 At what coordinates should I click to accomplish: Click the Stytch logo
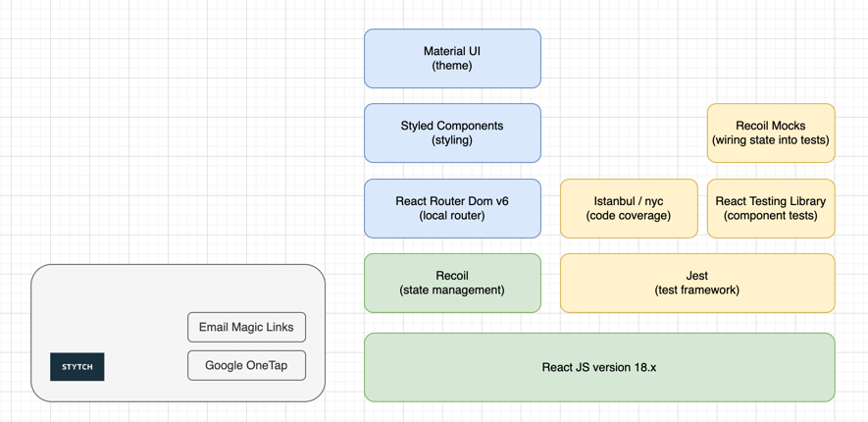coord(77,367)
